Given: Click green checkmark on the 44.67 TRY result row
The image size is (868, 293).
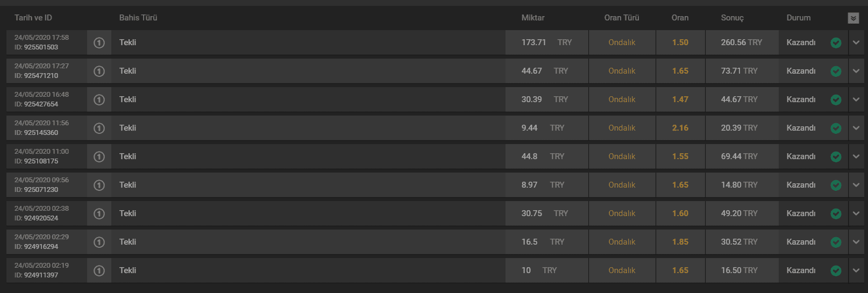Looking at the screenshot, I should (836, 100).
